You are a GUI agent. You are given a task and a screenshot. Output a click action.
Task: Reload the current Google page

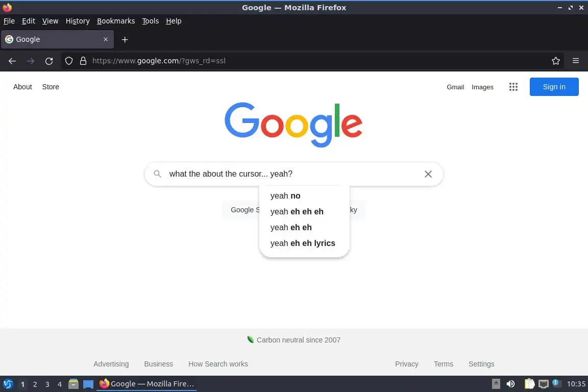[x=49, y=61]
